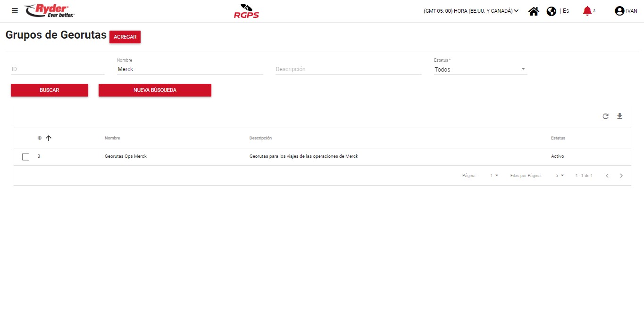This screenshot has height=309, width=644.
Task: Click the RGPS center logo
Action: [x=246, y=11]
